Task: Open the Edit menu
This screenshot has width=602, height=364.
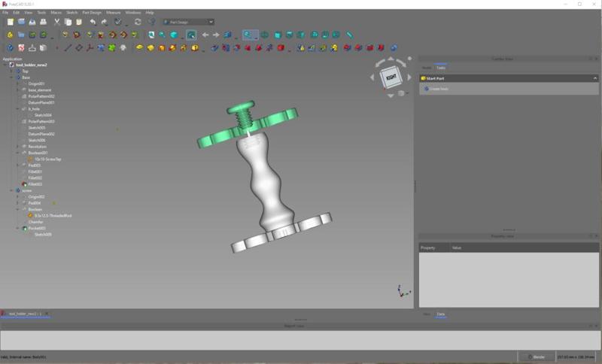Action: pyautogui.click(x=16, y=13)
